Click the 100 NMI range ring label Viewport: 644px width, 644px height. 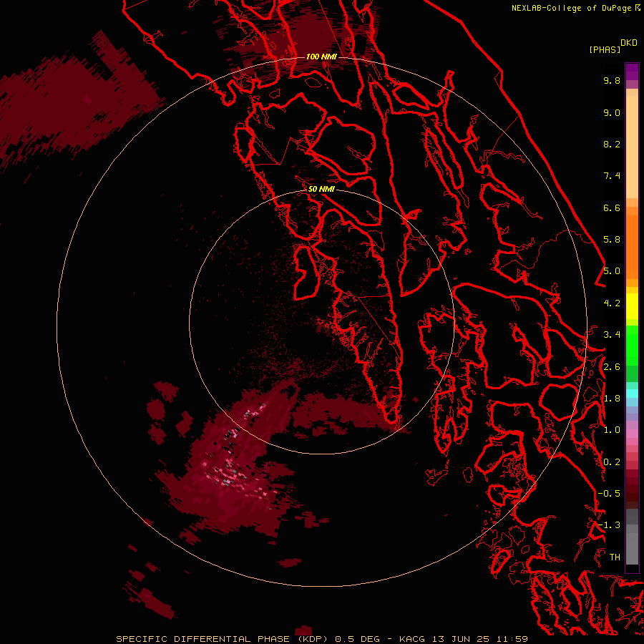click(321, 57)
